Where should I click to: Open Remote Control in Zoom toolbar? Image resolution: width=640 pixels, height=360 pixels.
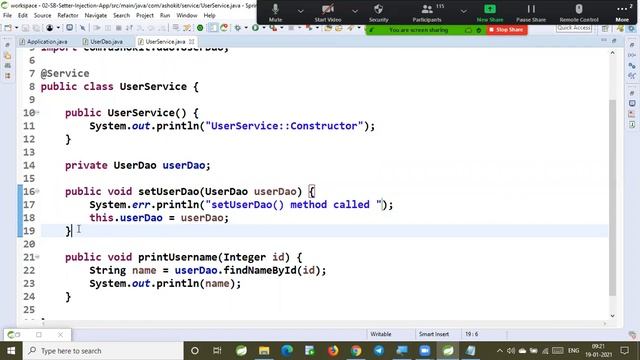tap(579, 13)
